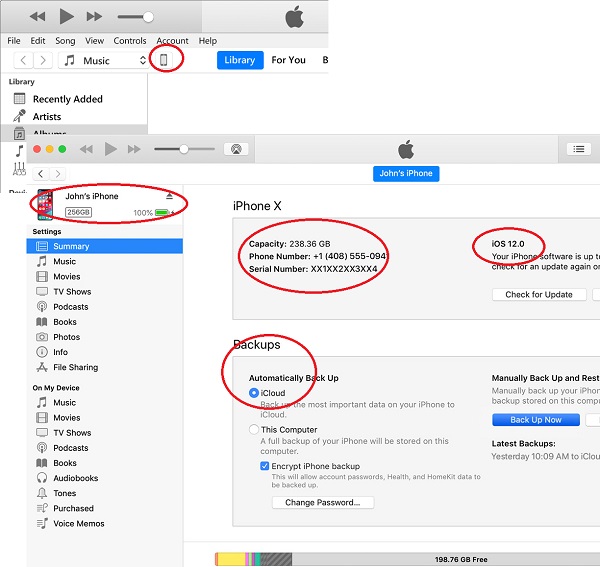Image resolution: width=600 pixels, height=567 pixels.
Task: Click the John's iPhone blue button
Action: 406,174
